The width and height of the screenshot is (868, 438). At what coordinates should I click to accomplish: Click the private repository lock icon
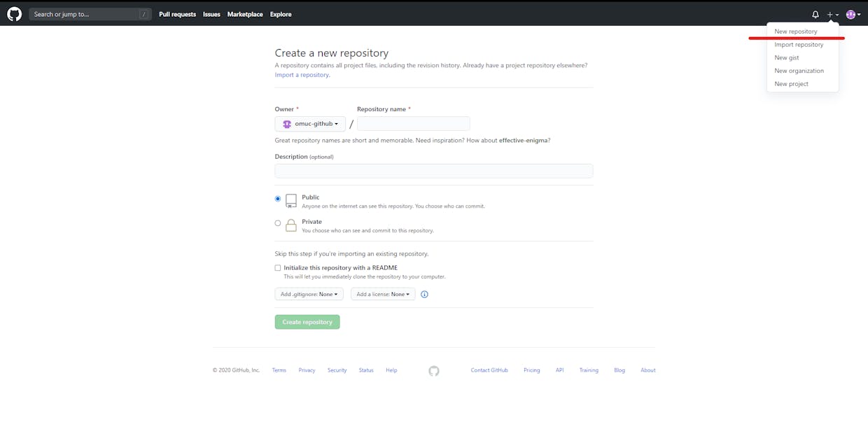pos(291,225)
